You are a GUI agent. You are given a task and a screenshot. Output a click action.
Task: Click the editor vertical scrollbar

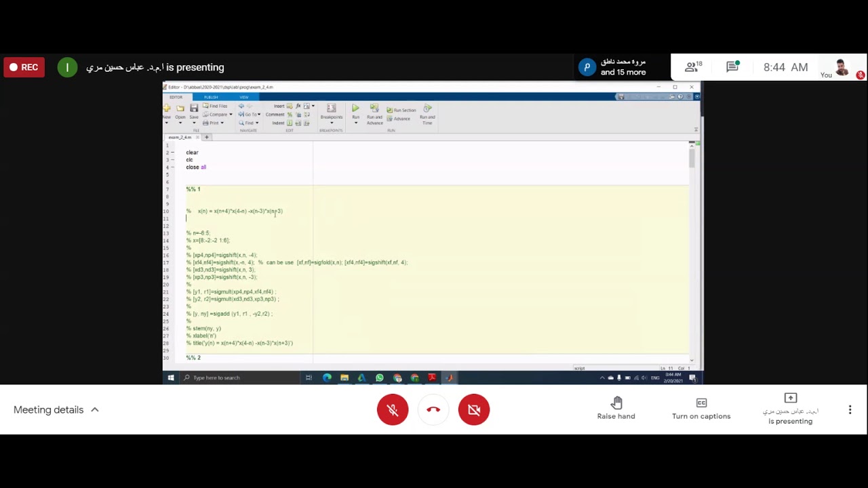(692, 251)
